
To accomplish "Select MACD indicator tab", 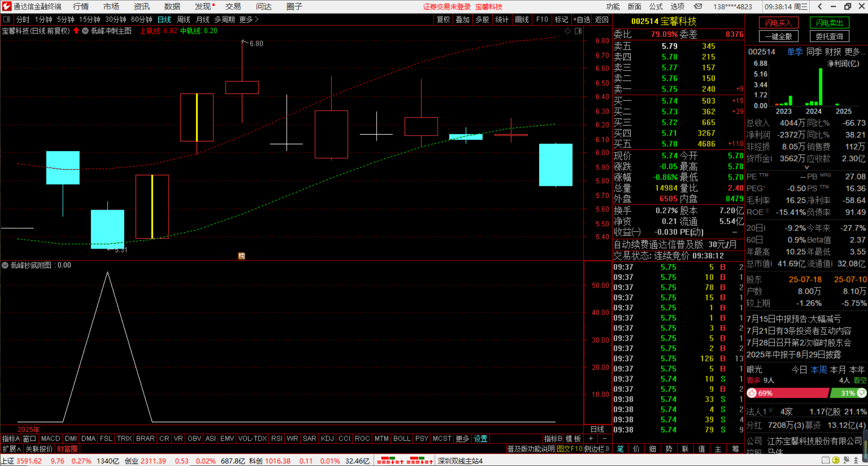I will pos(50,438).
